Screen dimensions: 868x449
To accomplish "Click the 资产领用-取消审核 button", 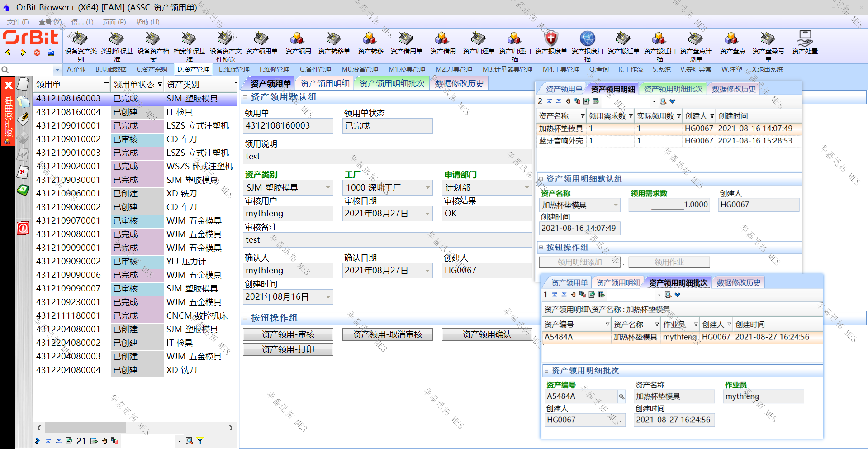I will [x=388, y=334].
